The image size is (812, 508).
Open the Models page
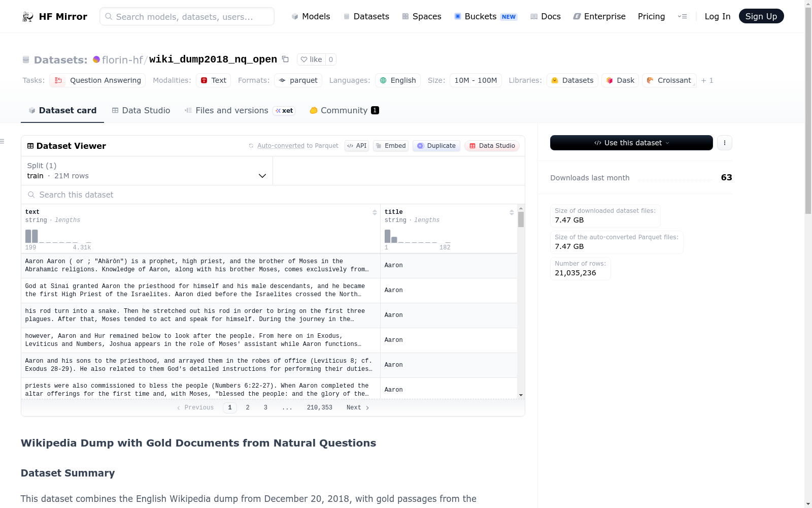(311, 17)
